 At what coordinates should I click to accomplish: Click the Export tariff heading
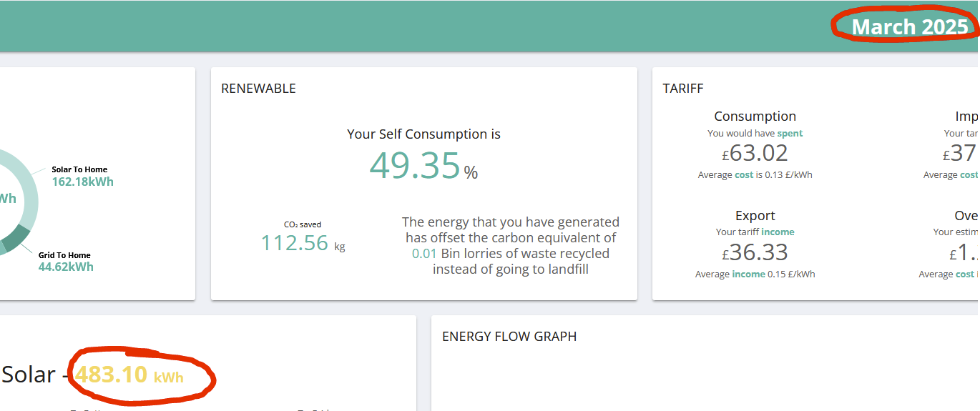coord(755,216)
